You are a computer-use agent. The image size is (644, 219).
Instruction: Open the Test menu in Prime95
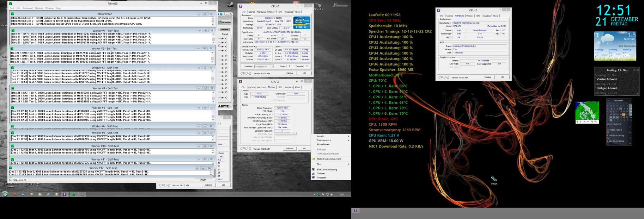(12, 8)
